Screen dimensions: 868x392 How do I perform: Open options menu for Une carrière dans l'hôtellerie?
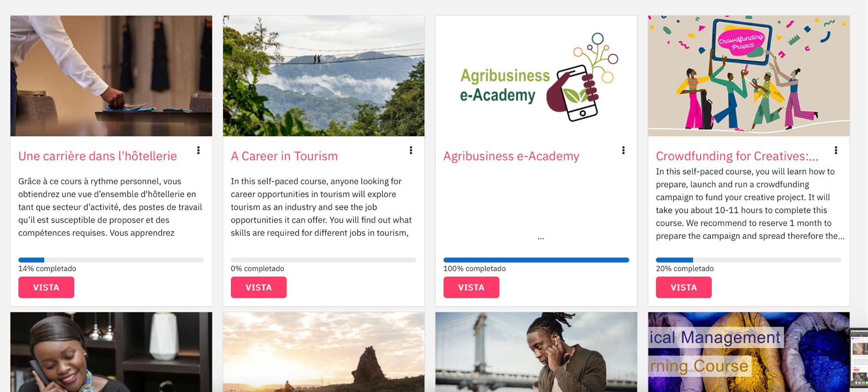[x=198, y=150]
